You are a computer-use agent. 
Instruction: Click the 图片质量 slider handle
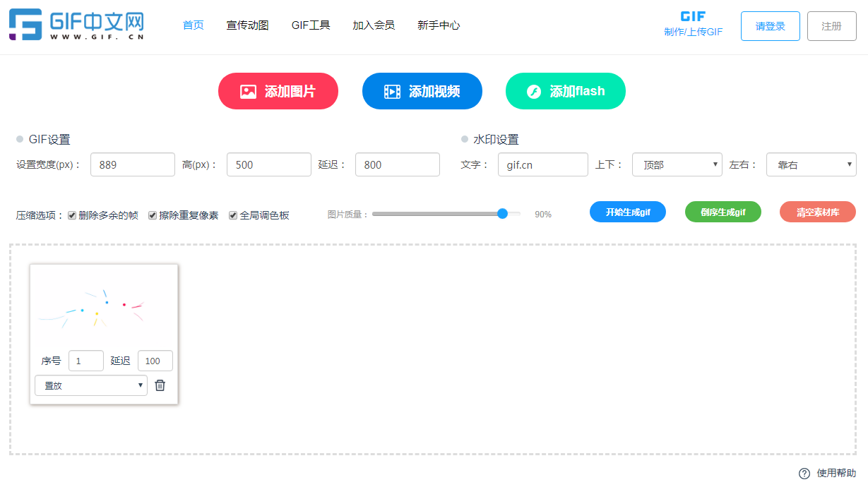click(x=502, y=214)
